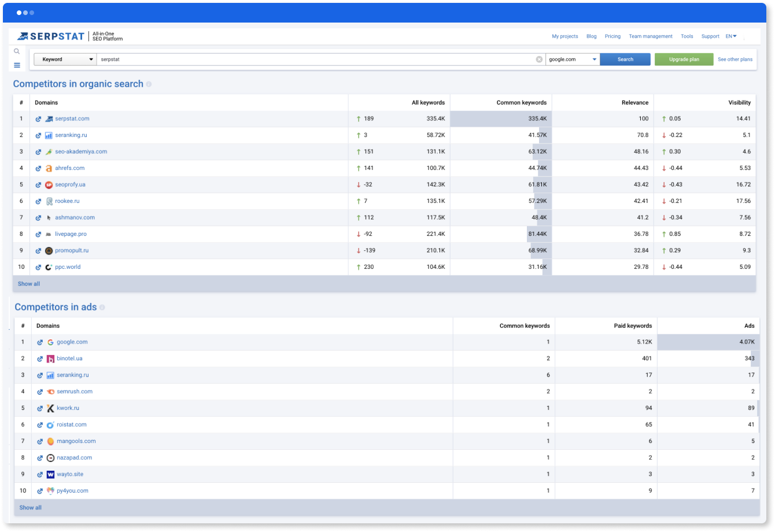
Task: Open the livepage.pro domain link
Action: [71, 234]
